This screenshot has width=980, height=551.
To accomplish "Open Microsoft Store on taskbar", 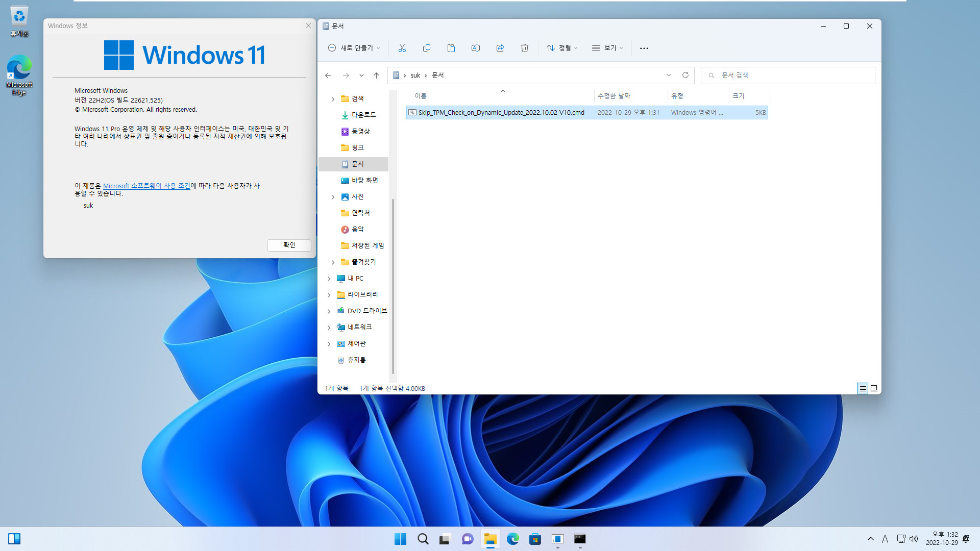I will (x=535, y=539).
